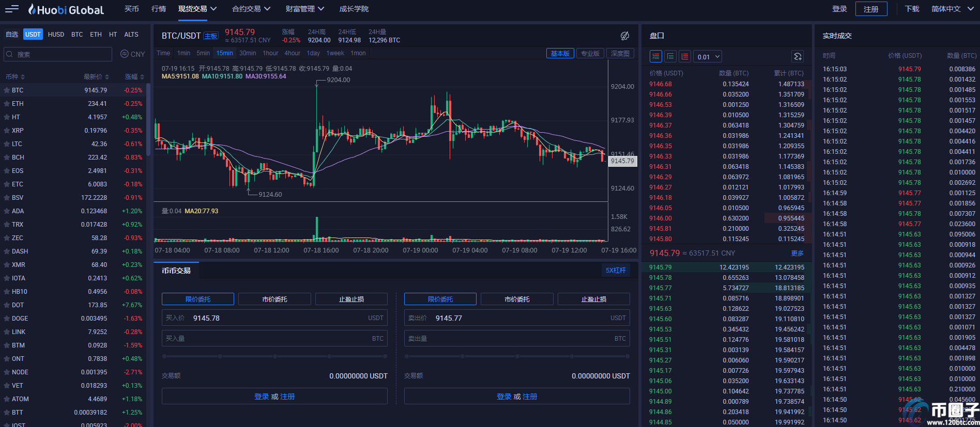
Task: Select 市价委托 order type in buy panel
Action: 274,299
